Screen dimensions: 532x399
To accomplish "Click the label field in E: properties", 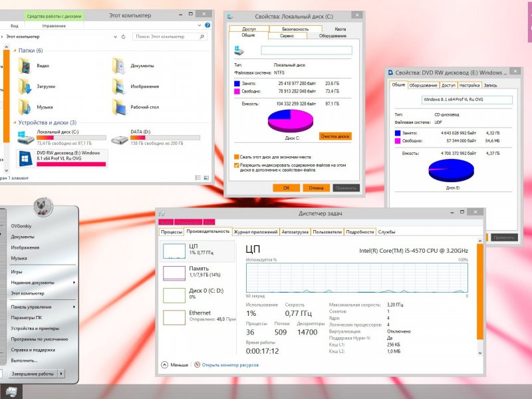I will click(467, 99).
